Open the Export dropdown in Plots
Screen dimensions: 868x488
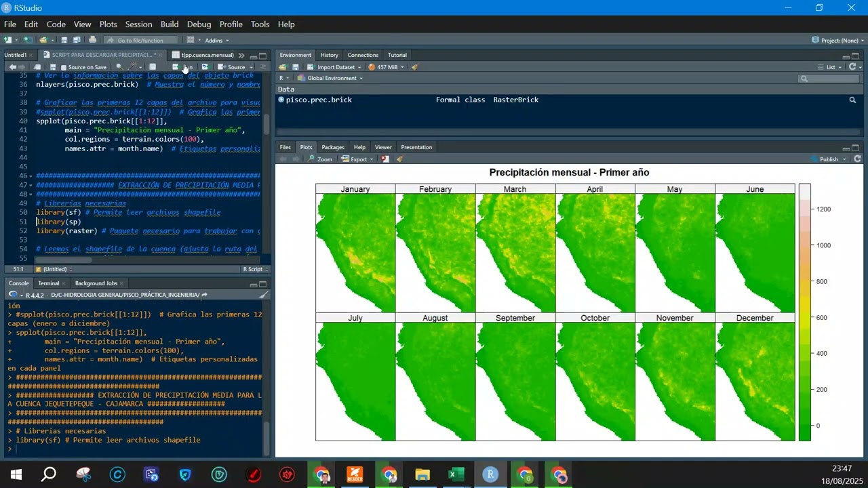click(x=357, y=159)
